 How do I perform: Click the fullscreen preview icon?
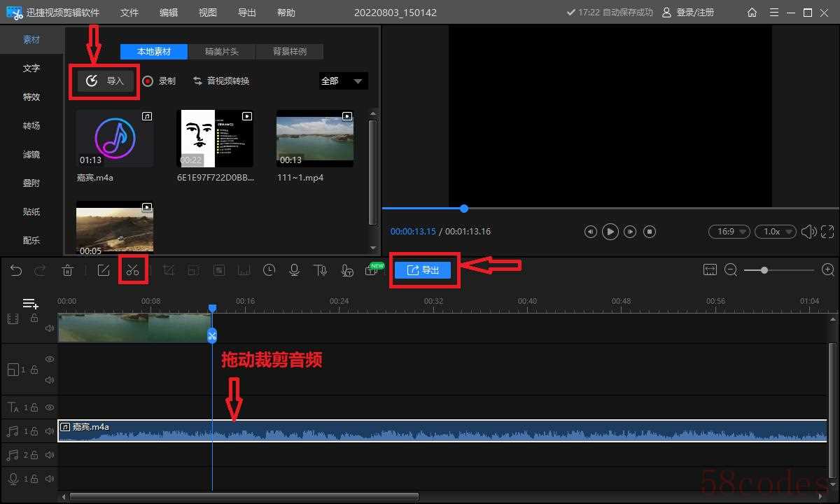tap(827, 232)
